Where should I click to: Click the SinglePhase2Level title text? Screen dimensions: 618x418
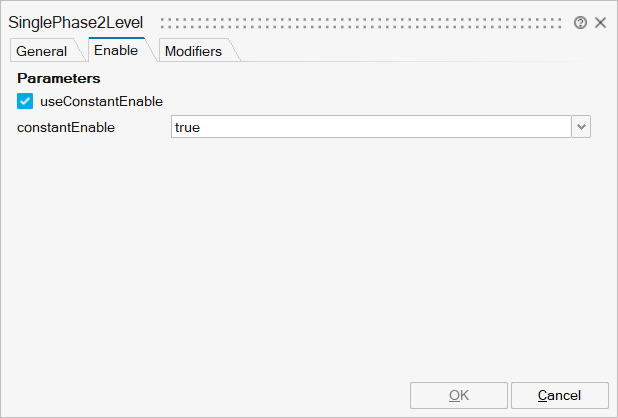(x=76, y=22)
